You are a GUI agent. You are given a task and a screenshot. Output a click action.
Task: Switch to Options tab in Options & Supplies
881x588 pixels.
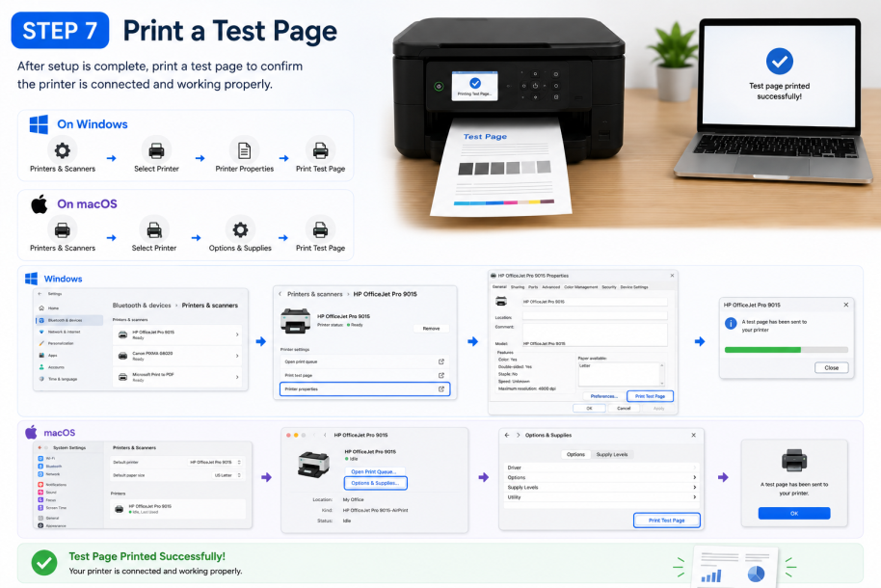click(x=575, y=454)
